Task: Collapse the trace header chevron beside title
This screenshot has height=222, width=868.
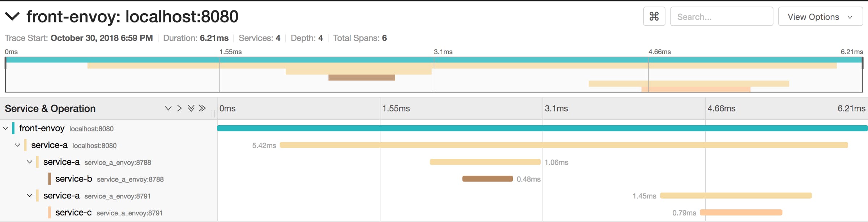Action: pyautogui.click(x=12, y=16)
